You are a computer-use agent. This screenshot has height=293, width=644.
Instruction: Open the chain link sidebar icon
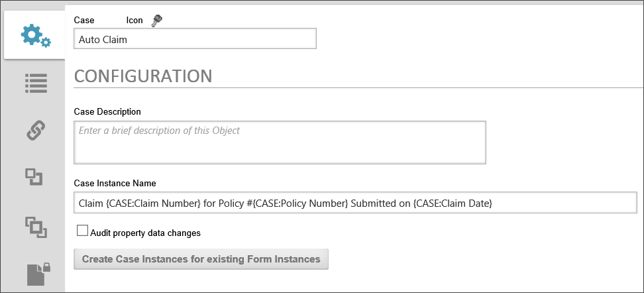tap(35, 131)
